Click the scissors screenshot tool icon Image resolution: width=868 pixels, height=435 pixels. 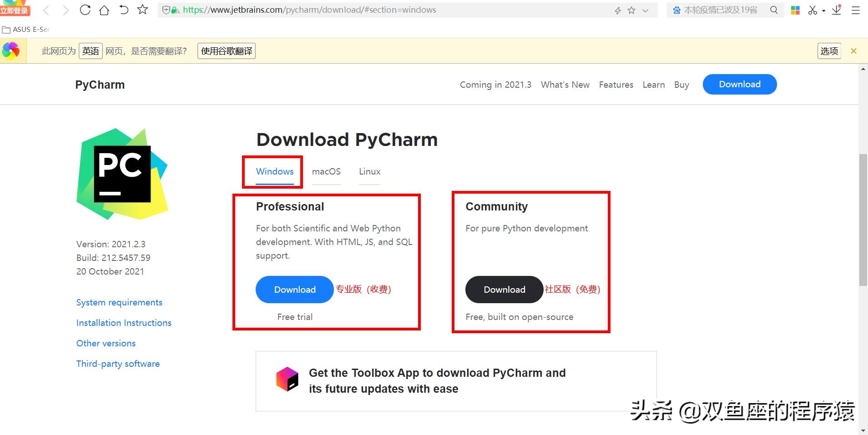click(812, 10)
